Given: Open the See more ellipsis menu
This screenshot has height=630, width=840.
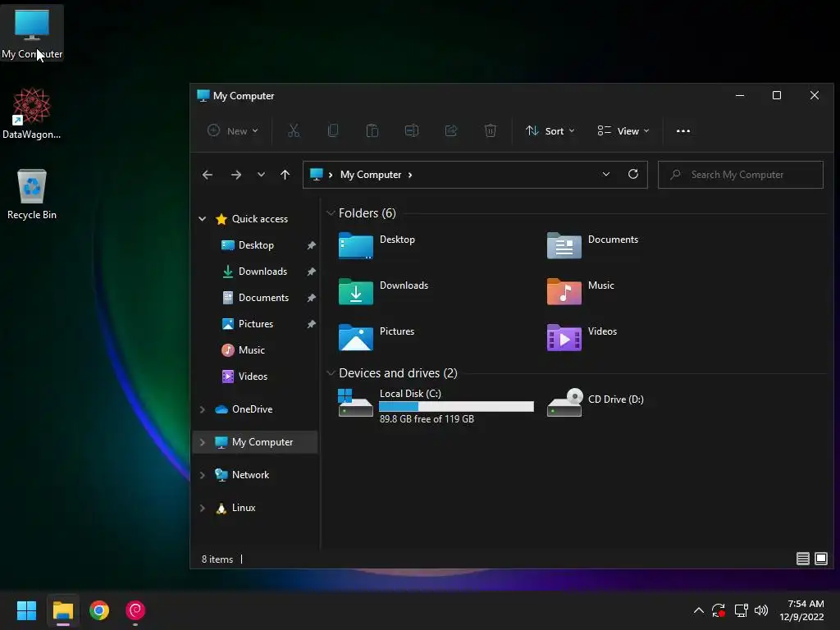Looking at the screenshot, I should tap(683, 130).
